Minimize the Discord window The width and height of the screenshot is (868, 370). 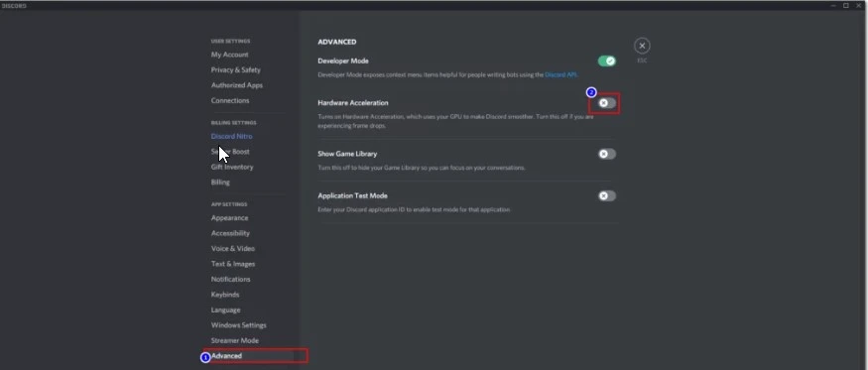pyautogui.click(x=834, y=5)
